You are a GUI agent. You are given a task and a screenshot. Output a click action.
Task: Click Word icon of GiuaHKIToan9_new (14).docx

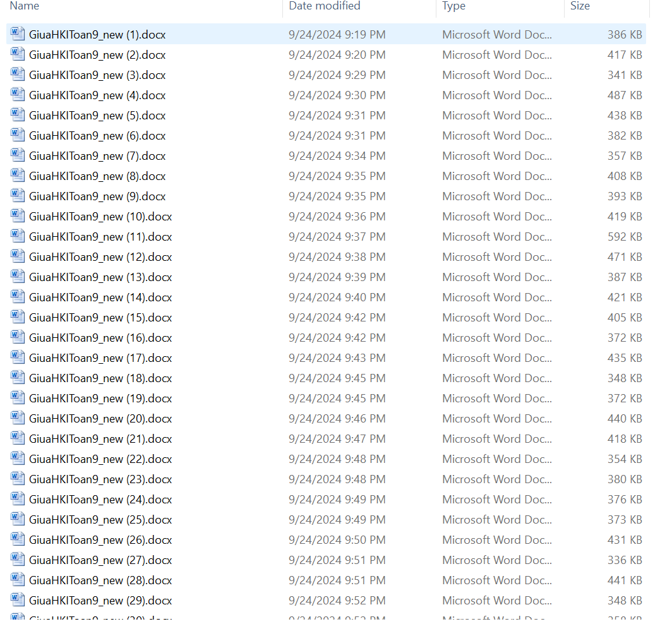point(18,297)
